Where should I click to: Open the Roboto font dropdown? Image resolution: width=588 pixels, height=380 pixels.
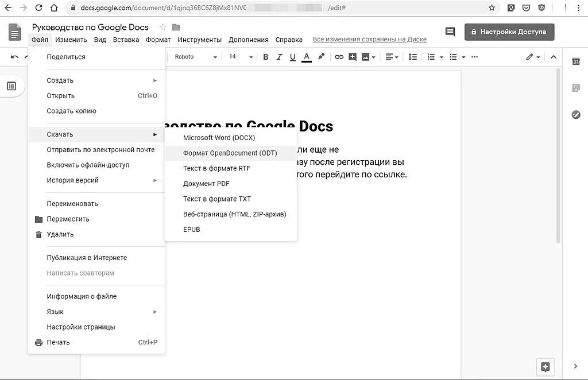tap(196, 57)
